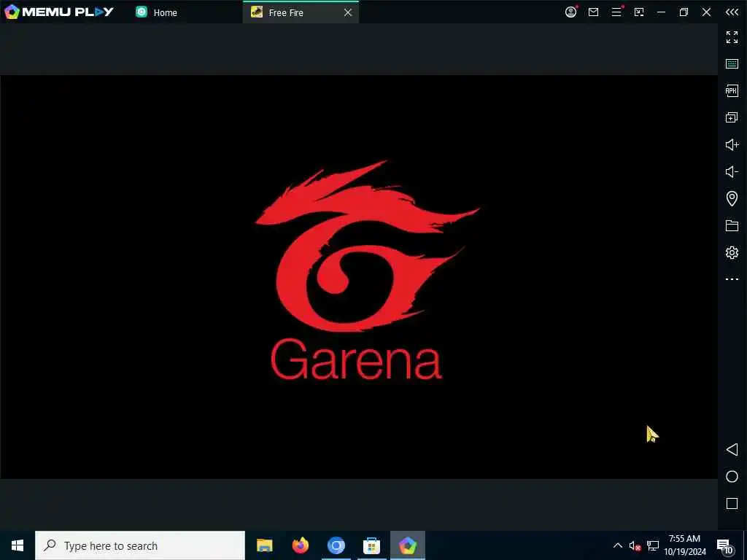Minimize the MEmu Play window
747x560 pixels.
tap(661, 12)
